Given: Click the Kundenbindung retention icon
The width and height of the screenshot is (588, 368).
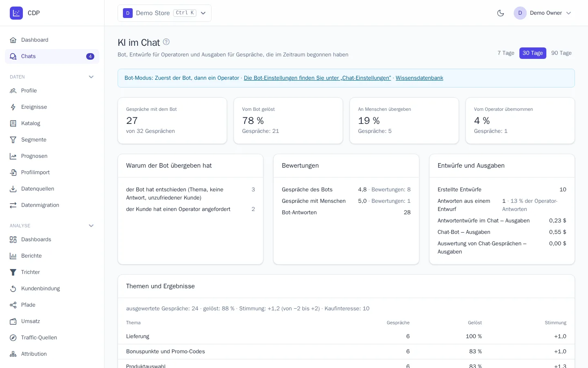Looking at the screenshot, I should coord(13,289).
